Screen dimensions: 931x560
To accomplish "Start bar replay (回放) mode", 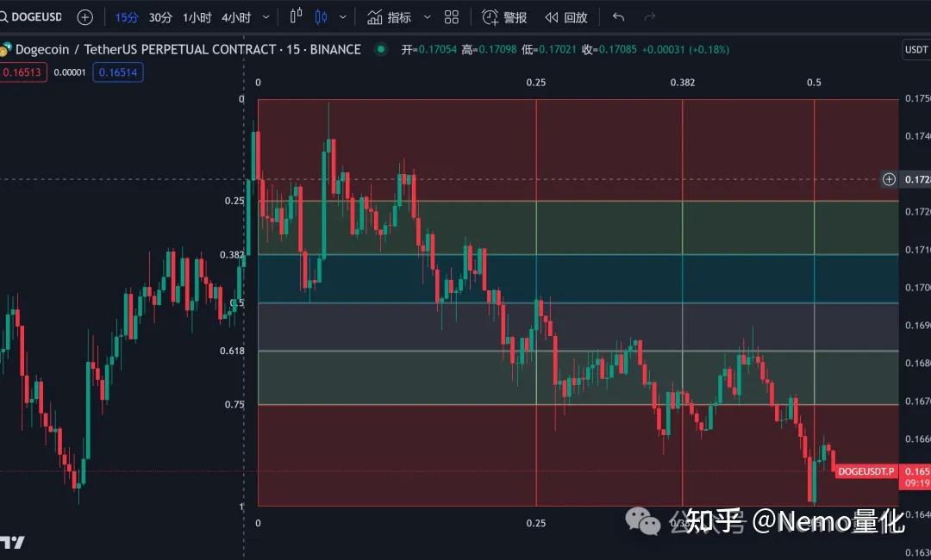I will click(x=566, y=16).
